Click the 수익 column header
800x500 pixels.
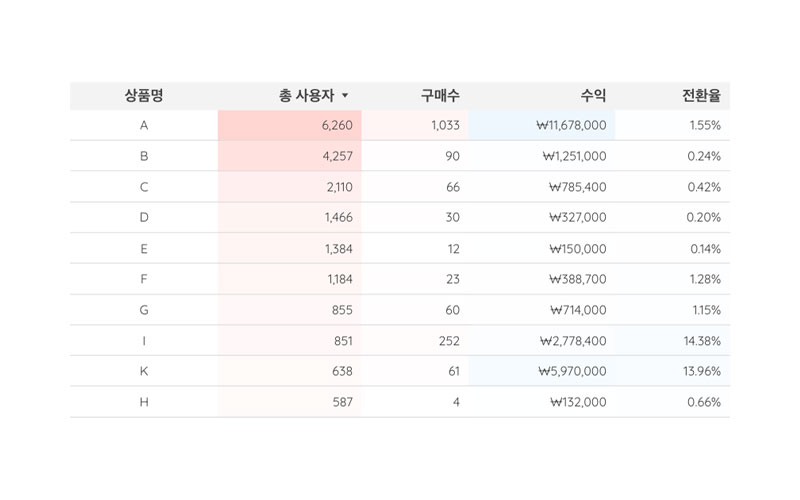[x=593, y=96]
